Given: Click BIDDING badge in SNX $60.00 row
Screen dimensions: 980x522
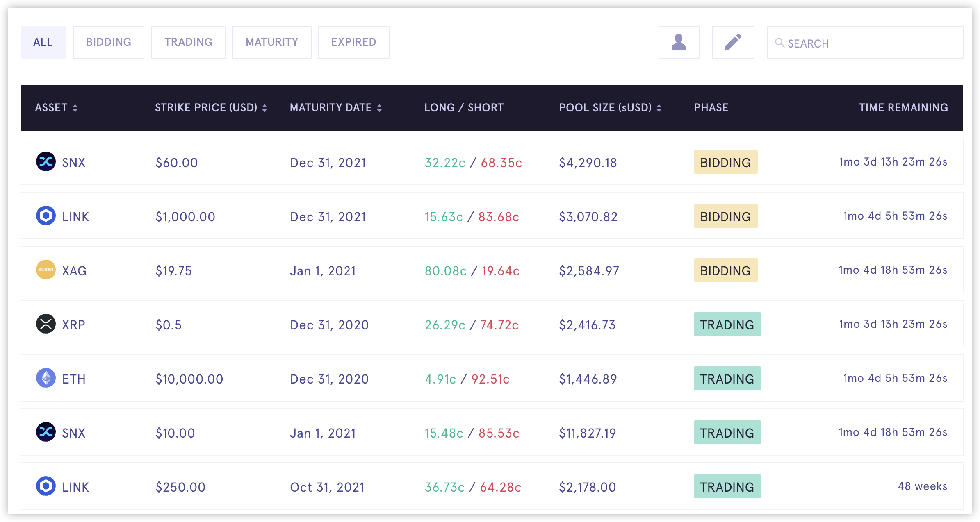Looking at the screenshot, I should (x=725, y=162).
